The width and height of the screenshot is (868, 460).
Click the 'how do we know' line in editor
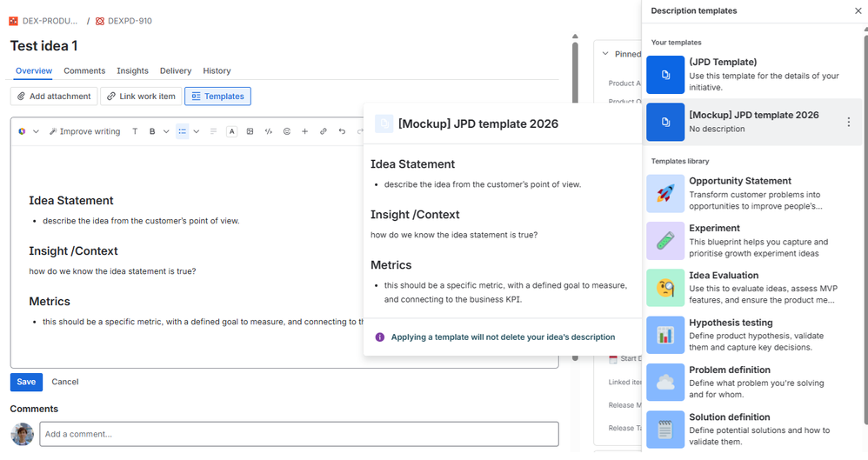click(x=112, y=271)
